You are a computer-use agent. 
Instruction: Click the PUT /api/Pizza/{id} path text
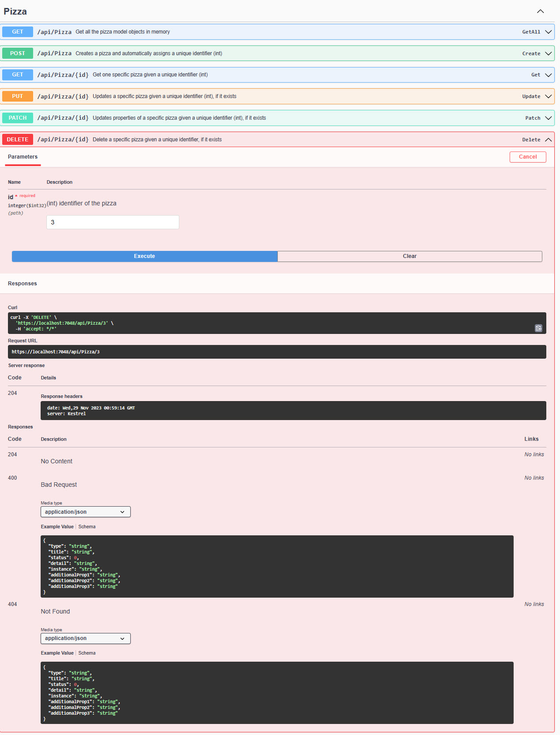pyautogui.click(x=63, y=96)
